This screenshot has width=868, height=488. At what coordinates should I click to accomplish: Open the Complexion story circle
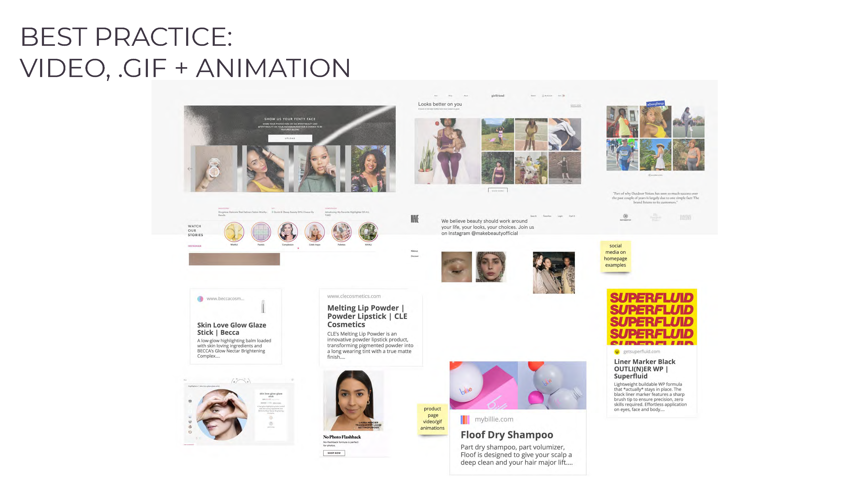288,232
